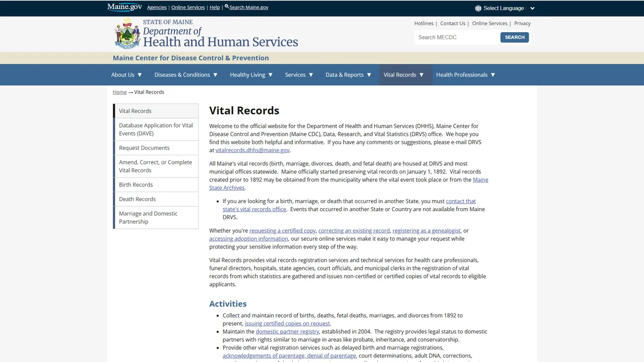Open the Select Language dropdown arrow

tap(532, 8)
